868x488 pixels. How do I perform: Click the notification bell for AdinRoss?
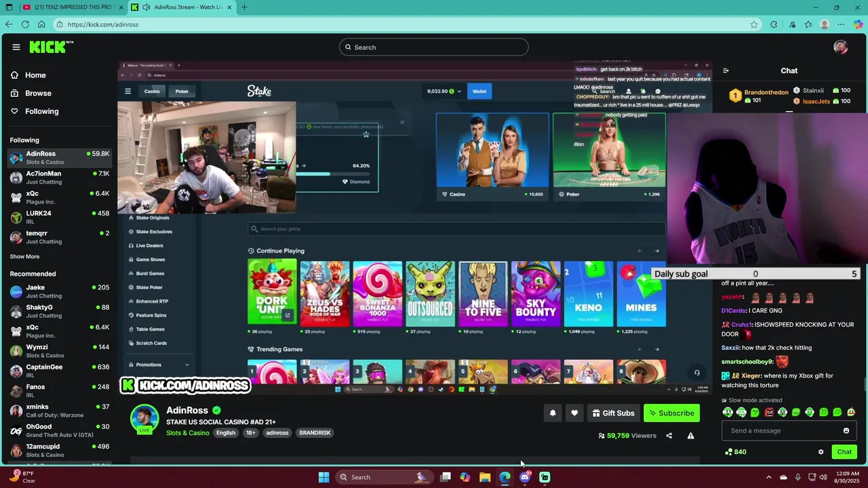[x=553, y=413]
